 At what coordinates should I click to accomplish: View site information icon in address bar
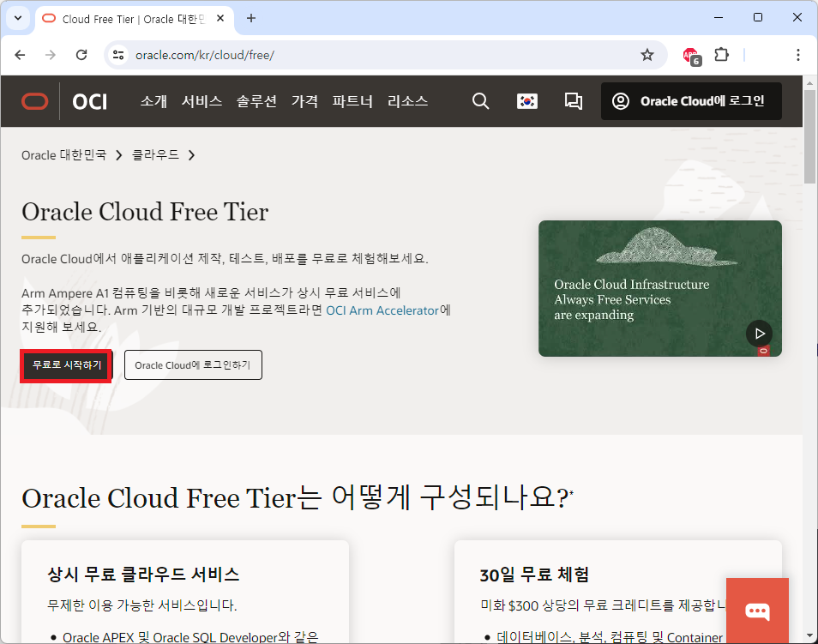(118, 55)
